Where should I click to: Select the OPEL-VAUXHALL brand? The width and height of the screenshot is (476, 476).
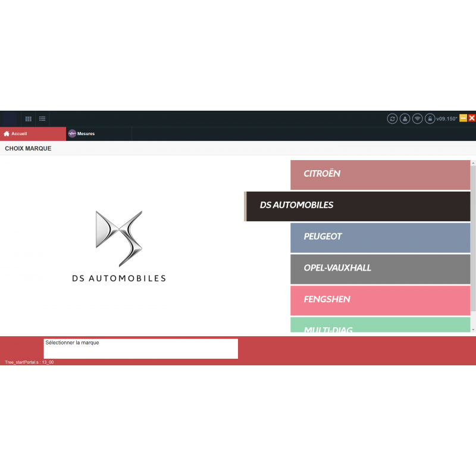380,268
